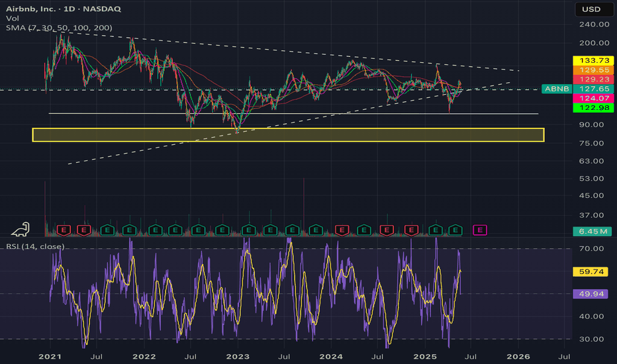The height and width of the screenshot is (364, 617).
Task: Click the 240.00 price axis tick
Action: pyautogui.click(x=594, y=24)
